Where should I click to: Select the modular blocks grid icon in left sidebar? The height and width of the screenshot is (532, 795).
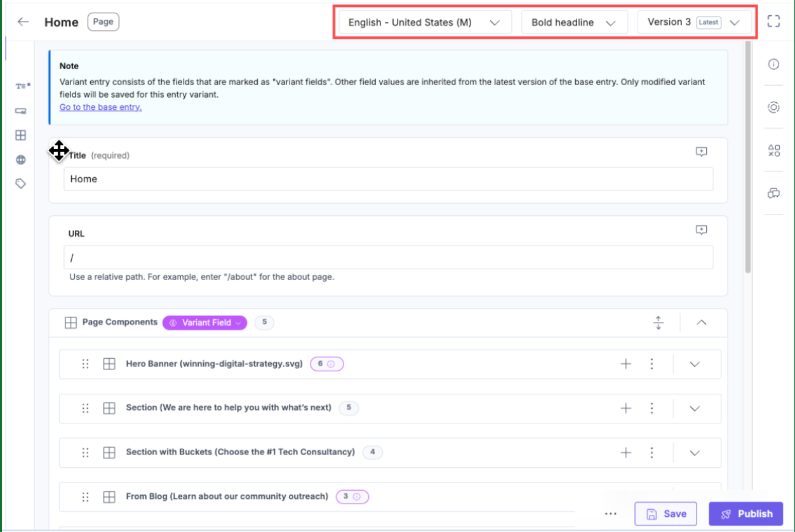(x=21, y=135)
